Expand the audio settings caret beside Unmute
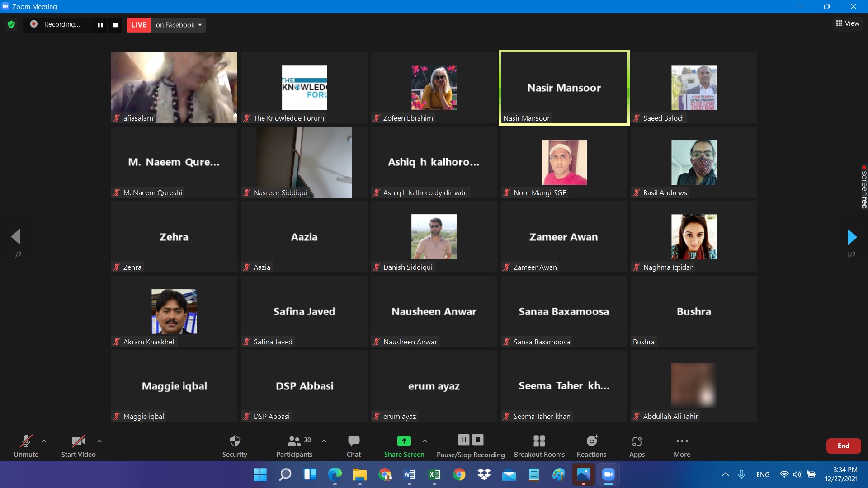This screenshot has height=488, width=868. point(44,441)
